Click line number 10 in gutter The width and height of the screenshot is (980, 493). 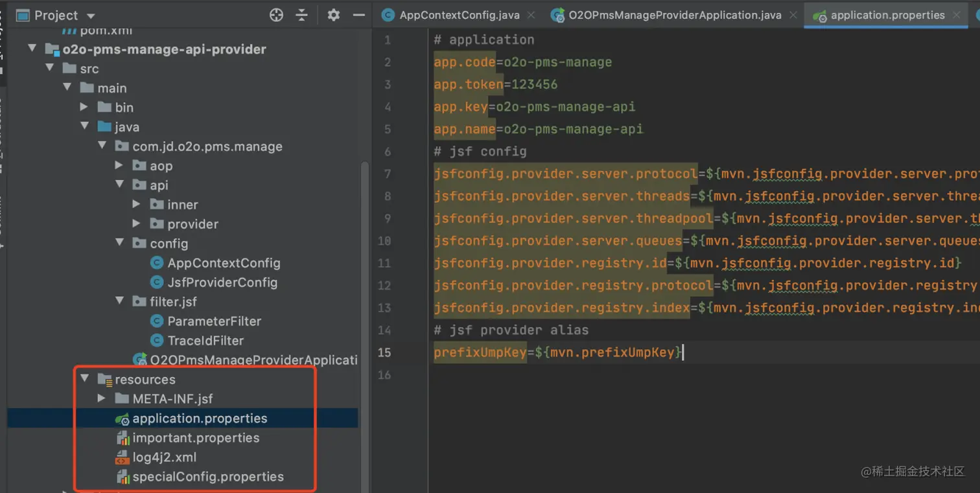(384, 241)
